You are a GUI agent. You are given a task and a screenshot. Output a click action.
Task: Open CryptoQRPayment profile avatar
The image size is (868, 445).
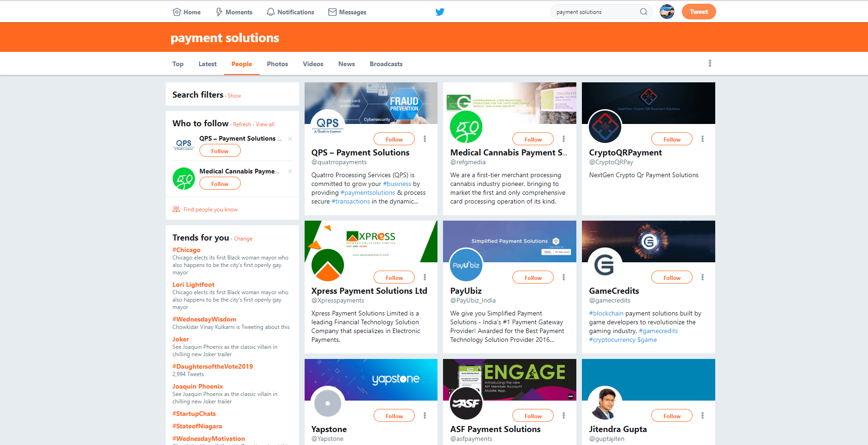(x=605, y=126)
